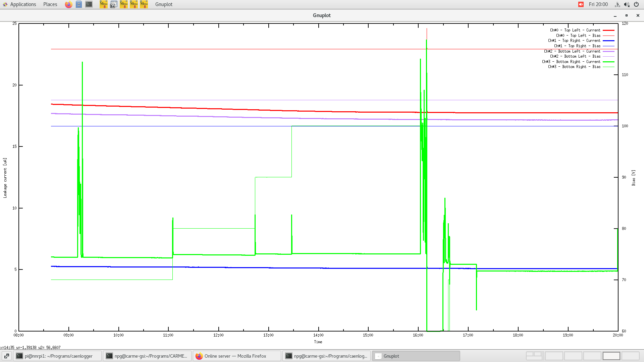
Task: Open the power options from the power icon
Action: click(636, 4)
